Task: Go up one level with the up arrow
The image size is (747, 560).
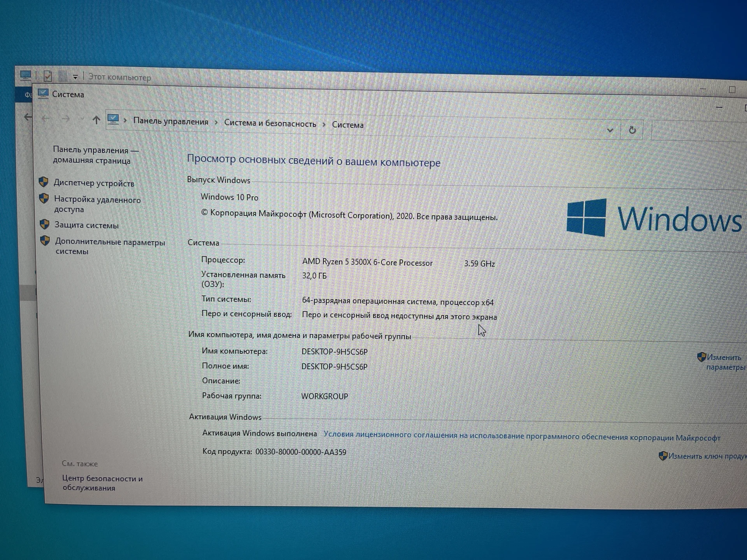Action: point(96,120)
